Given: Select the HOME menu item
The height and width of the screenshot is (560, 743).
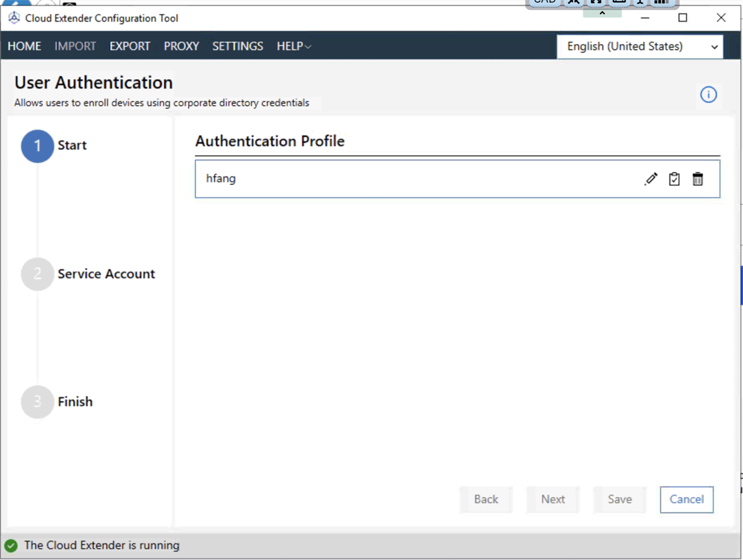Looking at the screenshot, I should (x=24, y=46).
